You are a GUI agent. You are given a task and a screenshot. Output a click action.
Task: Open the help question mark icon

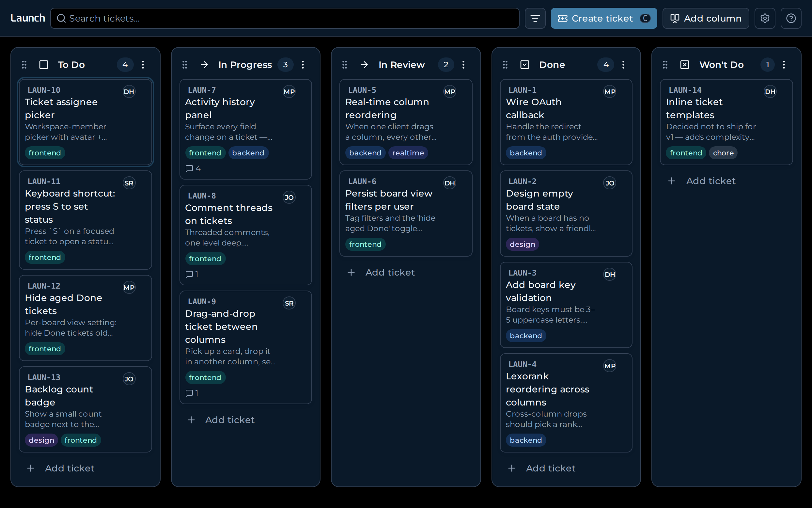click(x=791, y=18)
